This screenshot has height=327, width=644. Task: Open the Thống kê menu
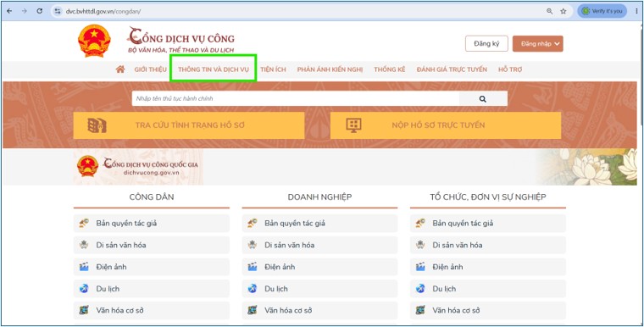point(389,69)
